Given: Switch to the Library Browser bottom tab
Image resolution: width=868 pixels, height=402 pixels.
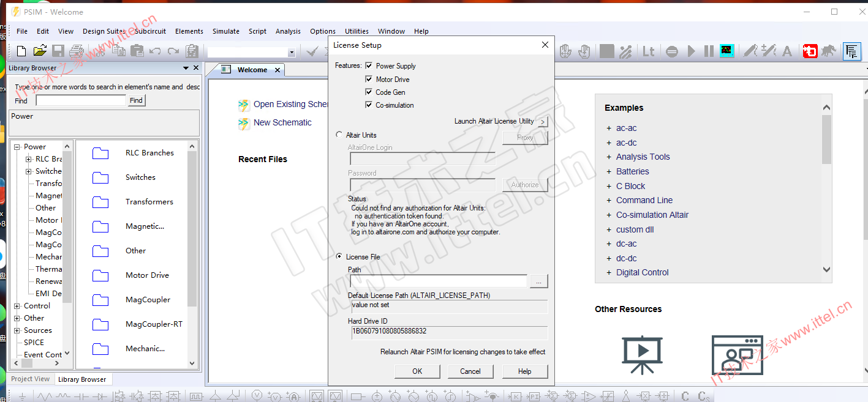Looking at the screenshot, I should 82,379.
